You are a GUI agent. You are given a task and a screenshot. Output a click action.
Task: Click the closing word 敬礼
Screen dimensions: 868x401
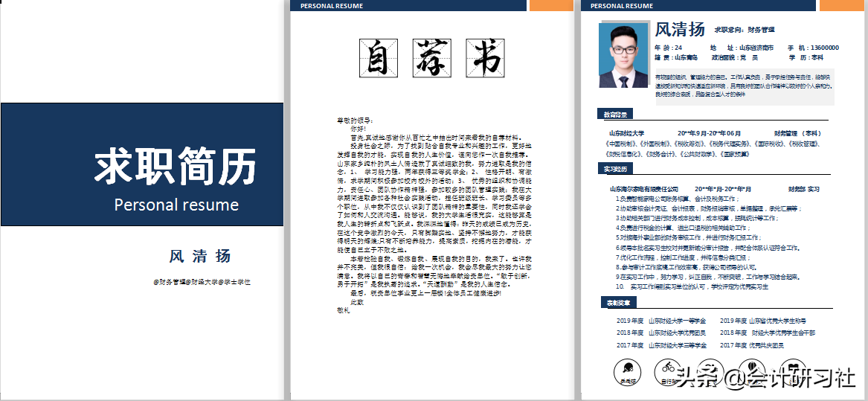(343, 310)
